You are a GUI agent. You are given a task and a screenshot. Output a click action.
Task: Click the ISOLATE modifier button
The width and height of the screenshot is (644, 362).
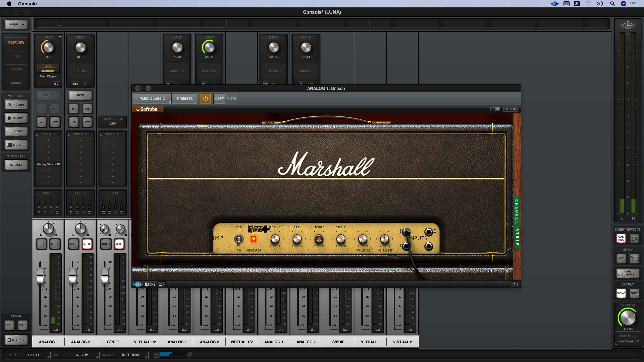tap(16, 145)
